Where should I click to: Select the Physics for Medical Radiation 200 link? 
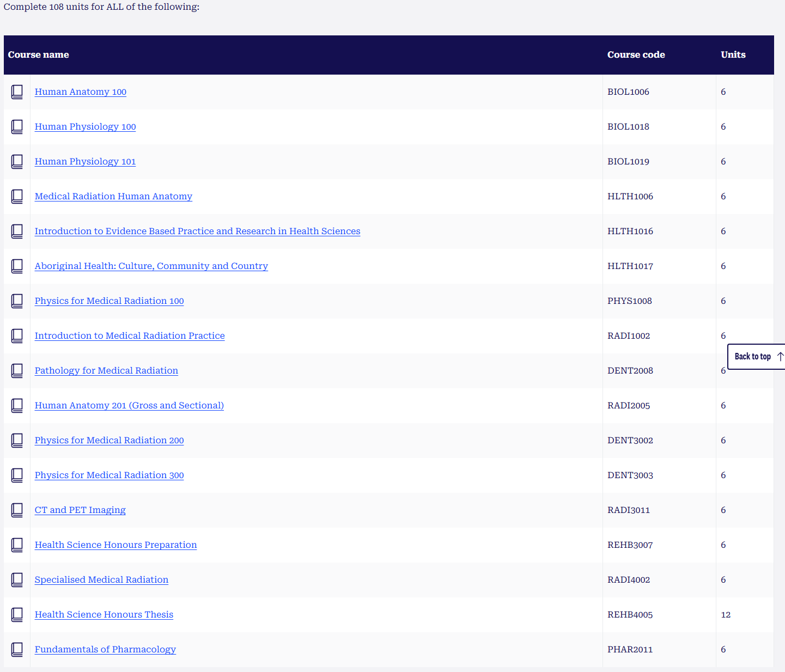click(109, 441)
